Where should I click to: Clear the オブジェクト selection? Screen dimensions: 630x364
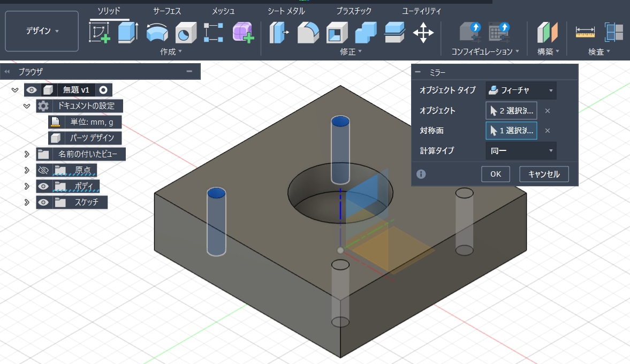(547, 111)
